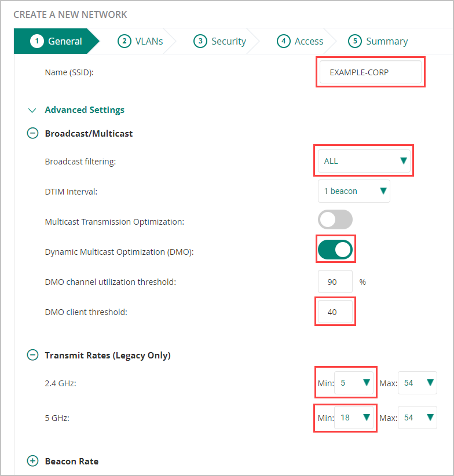Click the step 3 circle for Security
The height and width of the screenshot is (476, 454).
(x=200, y=41)
